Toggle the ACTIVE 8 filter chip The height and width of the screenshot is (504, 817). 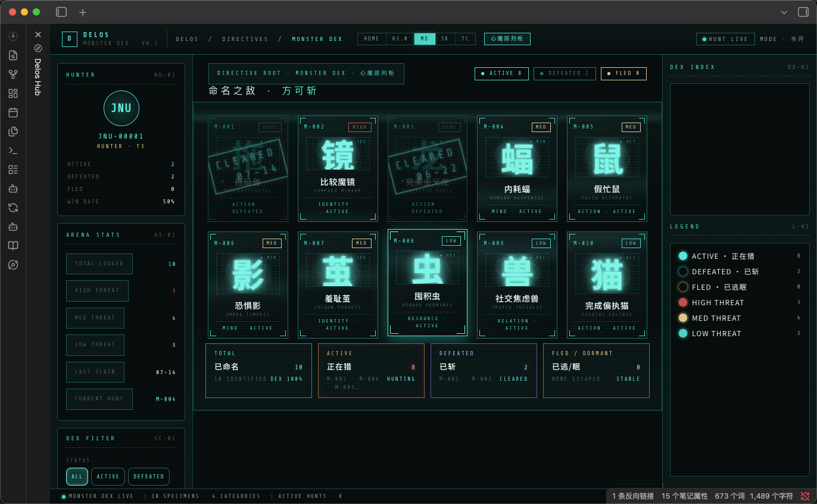[x=501, y=74]
